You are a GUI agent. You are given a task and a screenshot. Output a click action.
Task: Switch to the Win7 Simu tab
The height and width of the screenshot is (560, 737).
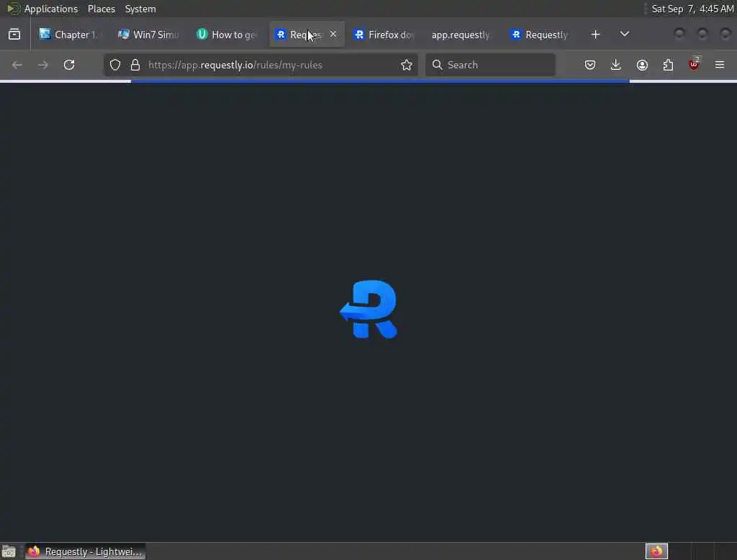pyautogui.click(x=148, y=35)
